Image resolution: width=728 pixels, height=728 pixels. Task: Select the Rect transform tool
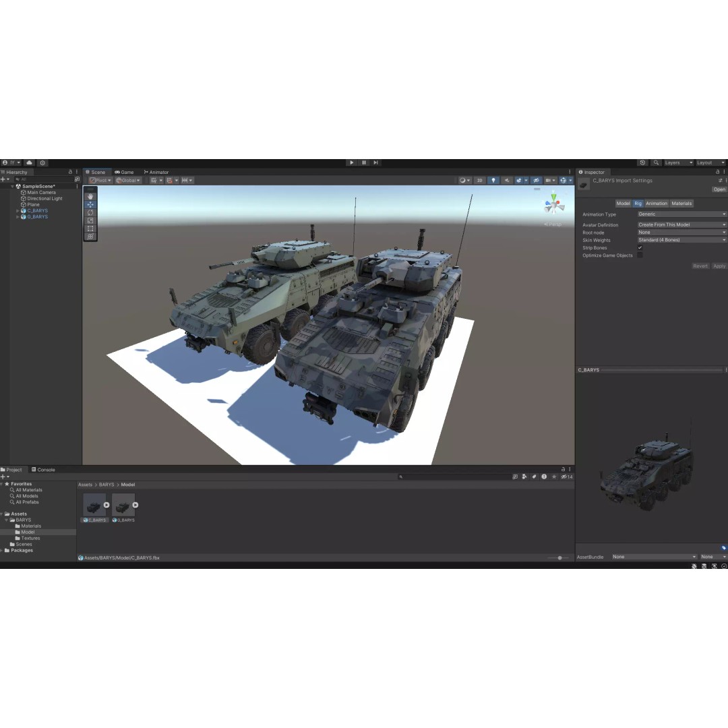pos(90,229)
